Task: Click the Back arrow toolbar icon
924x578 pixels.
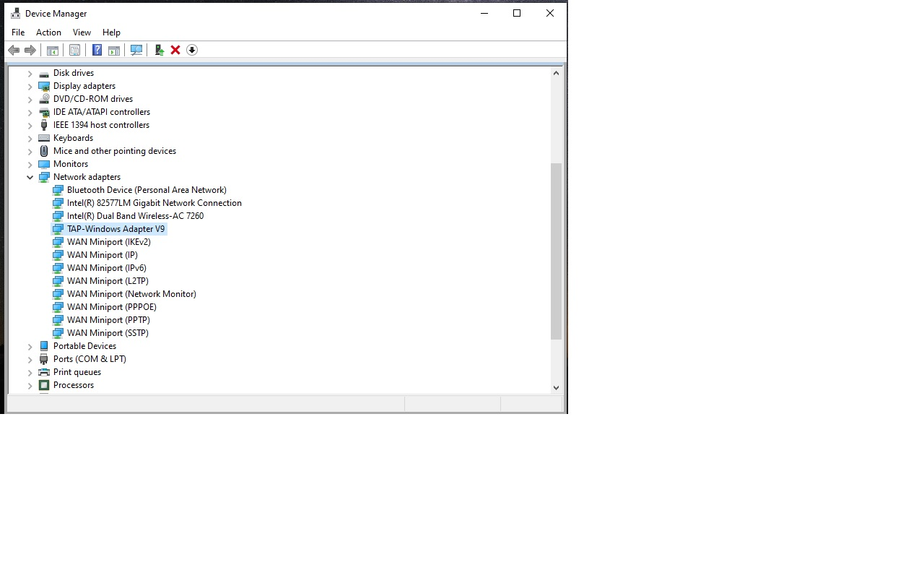Action: click(14, 50)
